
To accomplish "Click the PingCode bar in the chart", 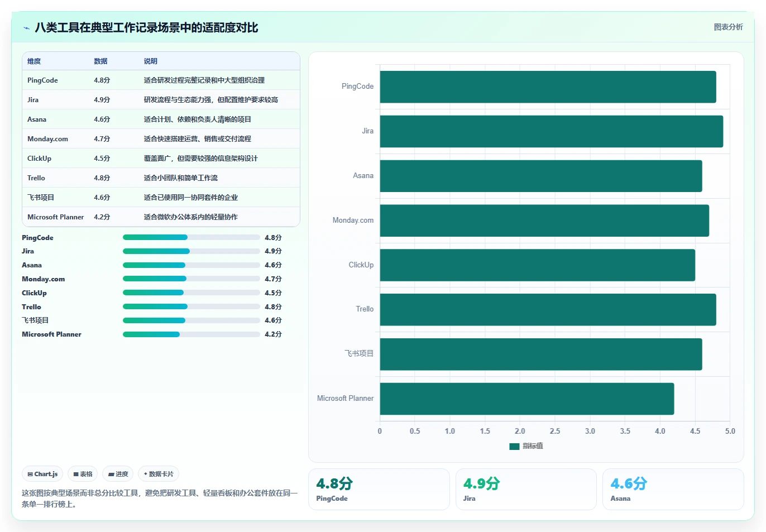I will 548,87.
